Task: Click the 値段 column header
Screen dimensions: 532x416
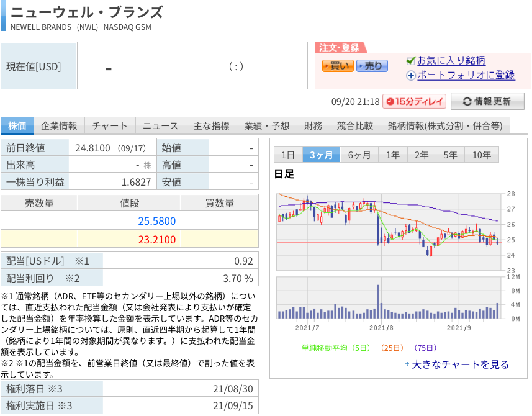Action: (x=129, y=203)
